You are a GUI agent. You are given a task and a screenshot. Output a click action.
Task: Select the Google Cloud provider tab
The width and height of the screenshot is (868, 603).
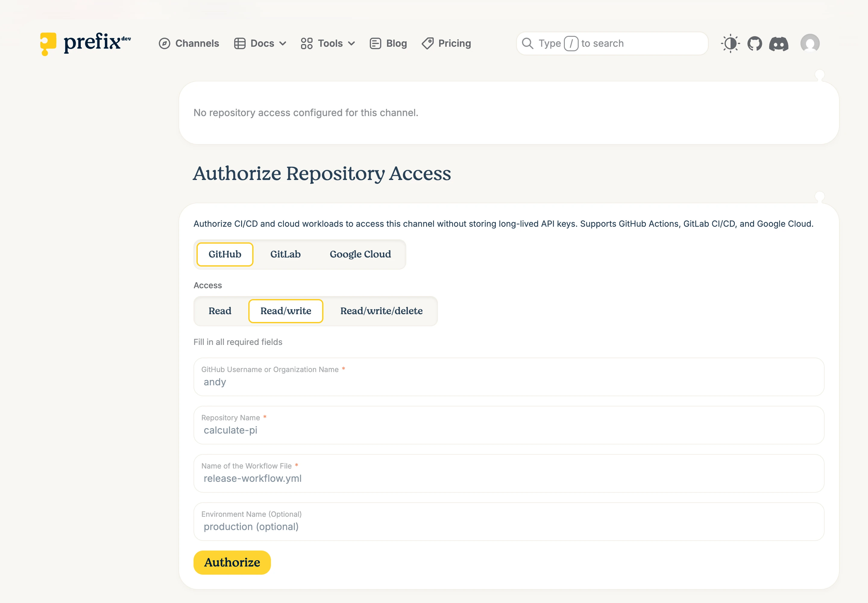tap(360, 254)
